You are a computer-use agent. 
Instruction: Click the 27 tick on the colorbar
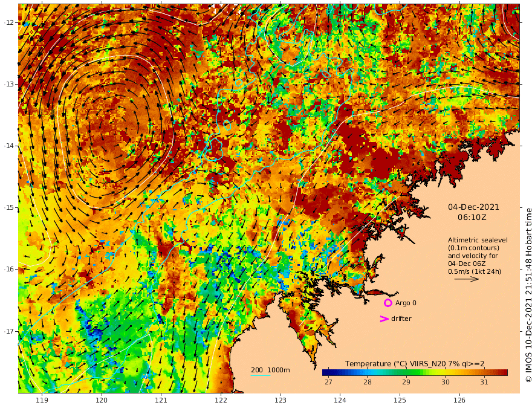(x=328, y=382)
